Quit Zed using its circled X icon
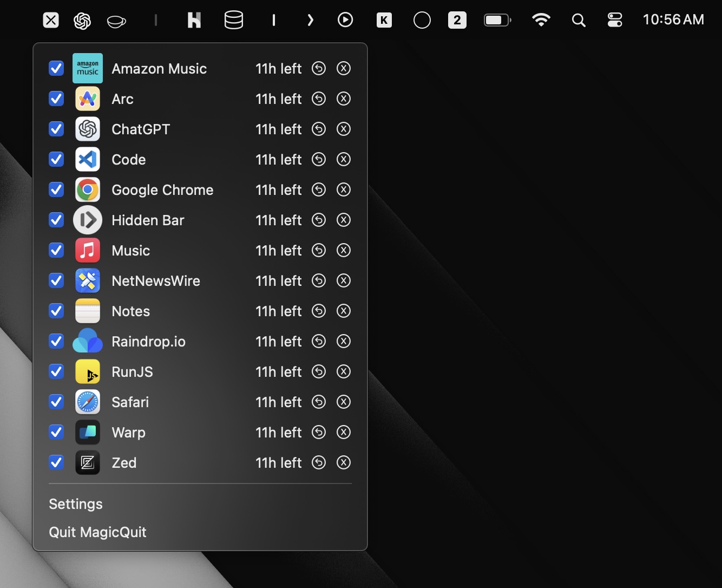Viewport: 722px width, 588px height. (344, 463)
